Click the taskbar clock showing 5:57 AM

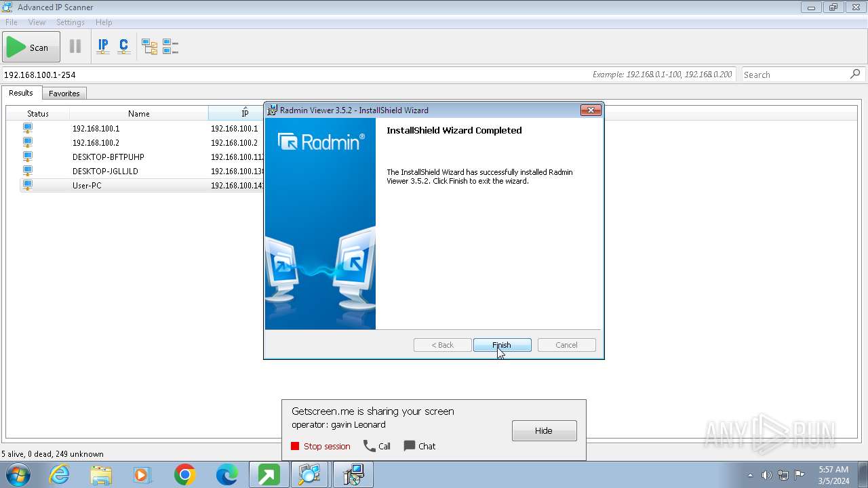(x=833, y=475)
